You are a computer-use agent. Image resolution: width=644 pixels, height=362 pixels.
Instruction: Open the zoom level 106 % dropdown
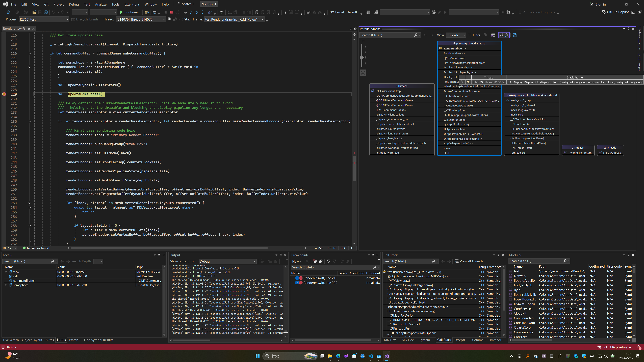coord(10,248)
